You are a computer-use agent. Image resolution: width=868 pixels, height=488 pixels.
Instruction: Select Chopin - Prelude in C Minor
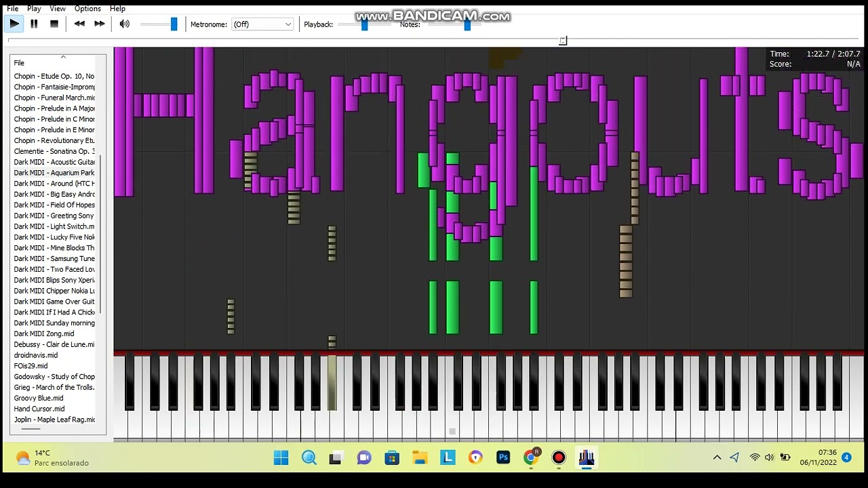coord(54,119)
